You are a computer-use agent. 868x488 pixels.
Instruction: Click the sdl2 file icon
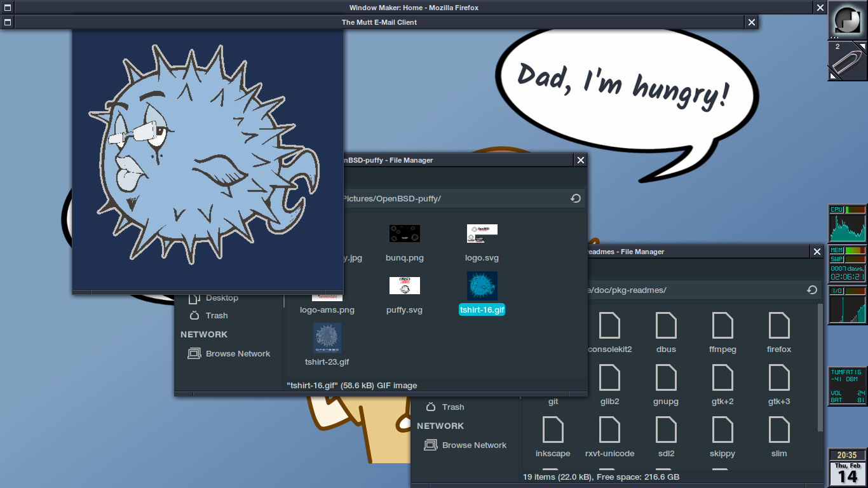pos(666,430)
